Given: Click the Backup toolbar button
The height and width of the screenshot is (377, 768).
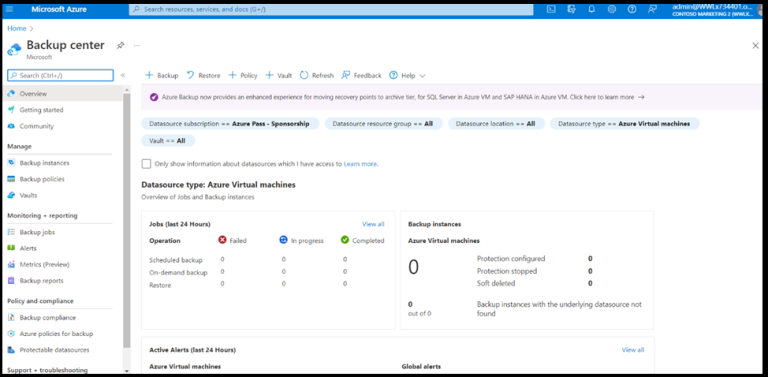Looking at the screenshot, I should click(x=162, y=75).
